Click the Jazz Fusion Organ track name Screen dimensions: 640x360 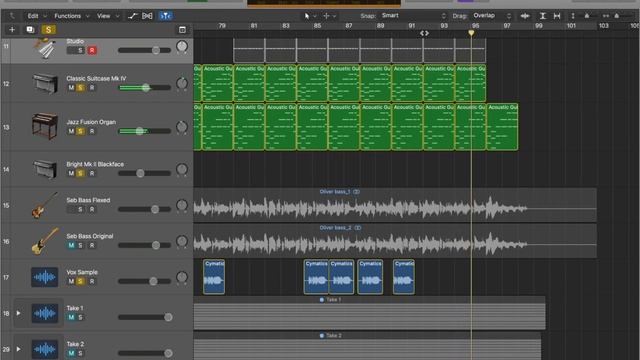coord(91,122)
